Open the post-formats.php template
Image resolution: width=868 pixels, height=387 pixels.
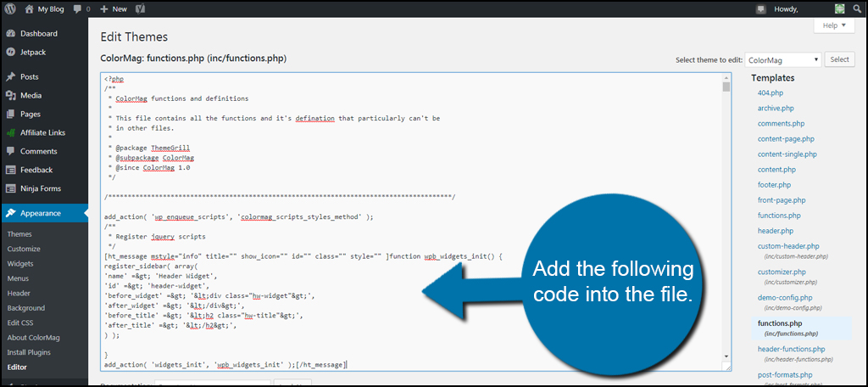coord(785,375)
